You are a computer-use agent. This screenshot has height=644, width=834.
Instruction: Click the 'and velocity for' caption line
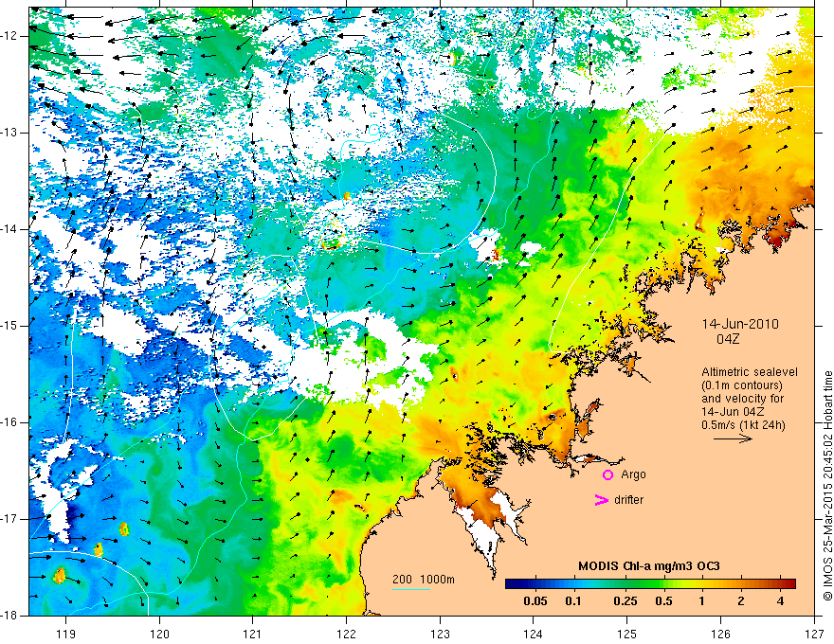point(742,399)
